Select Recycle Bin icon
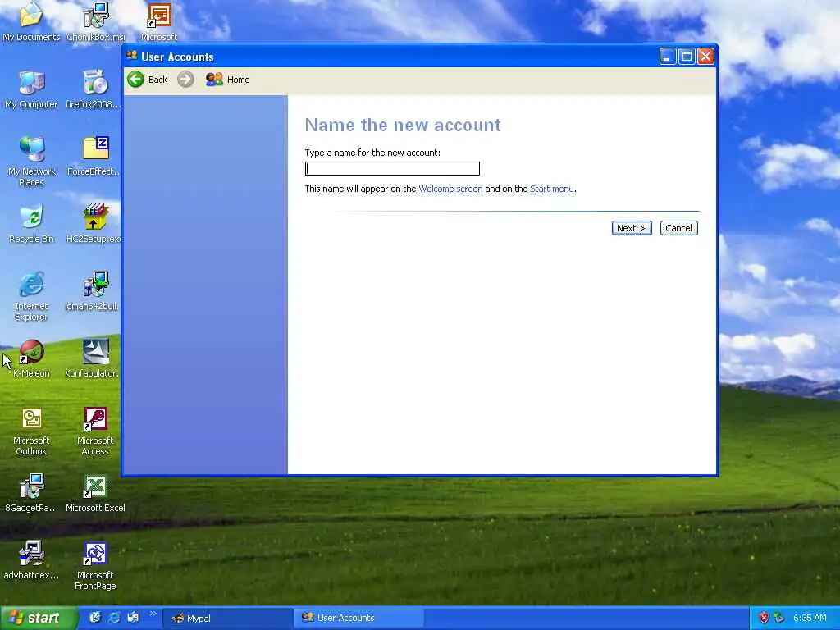840x630 pixels. [x=31, y=223]
